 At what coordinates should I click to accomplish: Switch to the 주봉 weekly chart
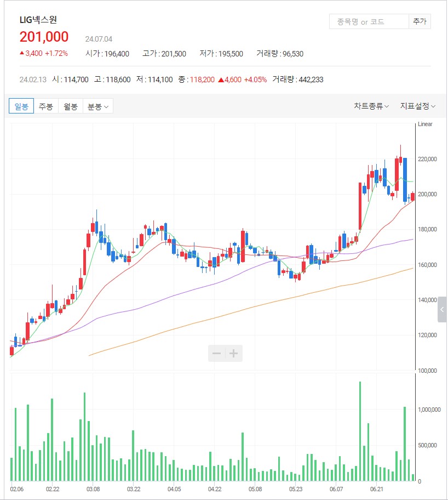[x=46, y=106]
